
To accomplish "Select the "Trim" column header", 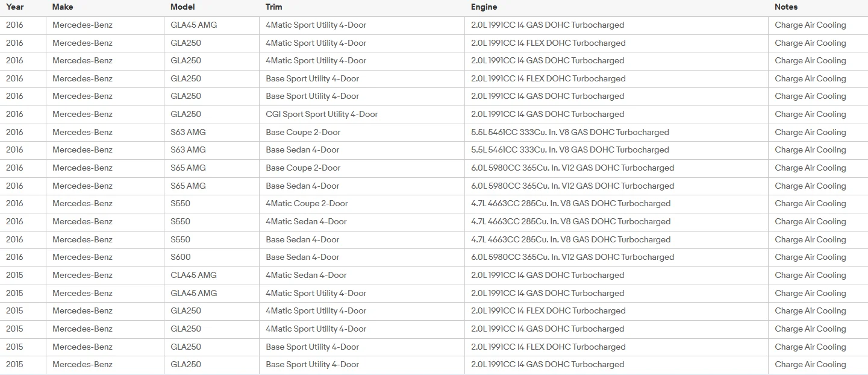I will tap(273, 7).
